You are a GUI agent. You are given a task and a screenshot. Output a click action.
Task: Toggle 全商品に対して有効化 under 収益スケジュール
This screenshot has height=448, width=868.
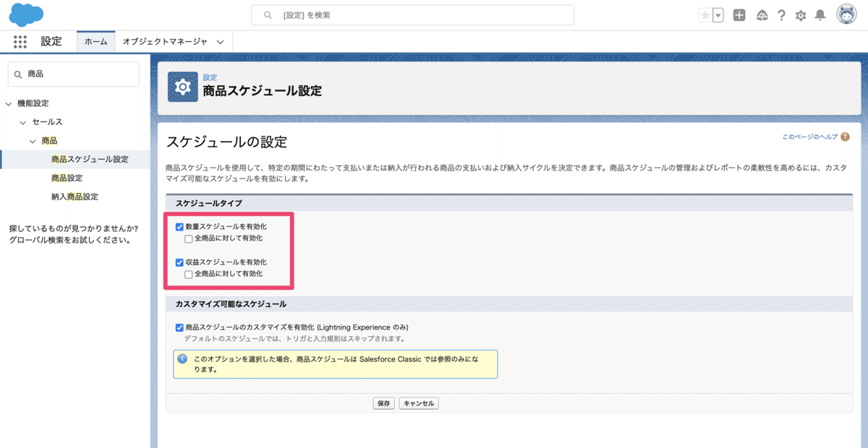(x=189, y=275)
